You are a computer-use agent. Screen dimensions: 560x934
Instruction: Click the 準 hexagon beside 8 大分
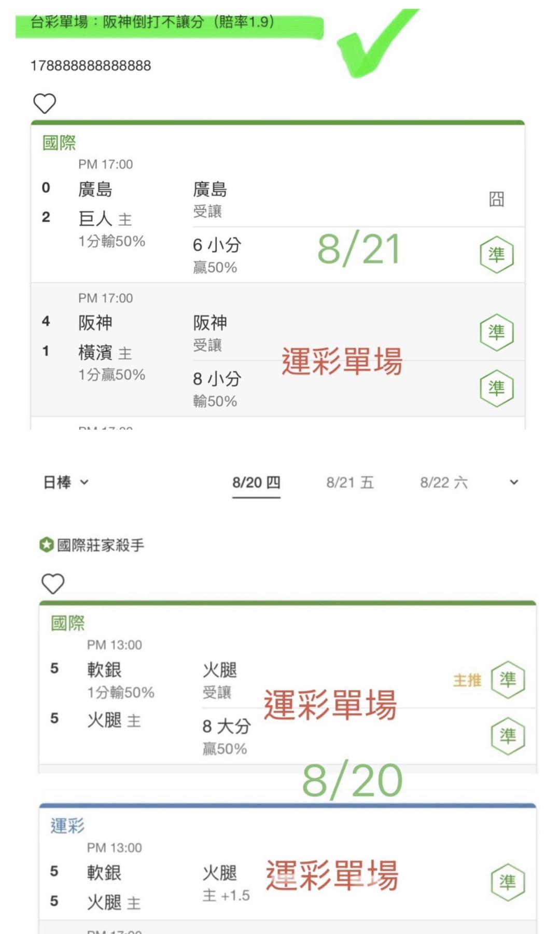(x=508, y=736)
